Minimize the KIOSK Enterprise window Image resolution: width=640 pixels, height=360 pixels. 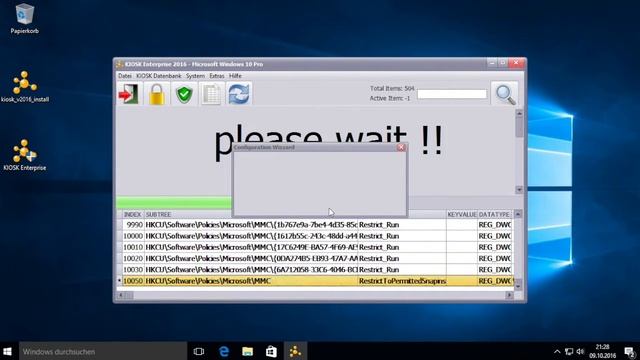492,63
